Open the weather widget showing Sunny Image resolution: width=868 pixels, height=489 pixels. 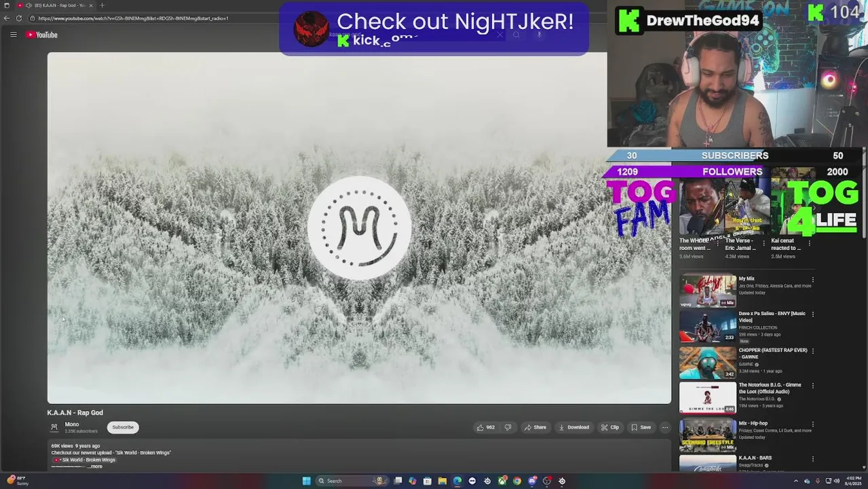click(x=16, y=481)
